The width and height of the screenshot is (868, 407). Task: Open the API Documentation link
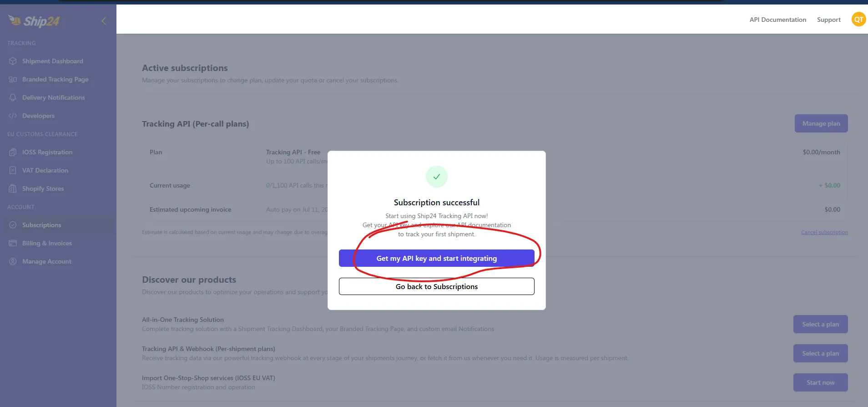[x=777, y=20]
